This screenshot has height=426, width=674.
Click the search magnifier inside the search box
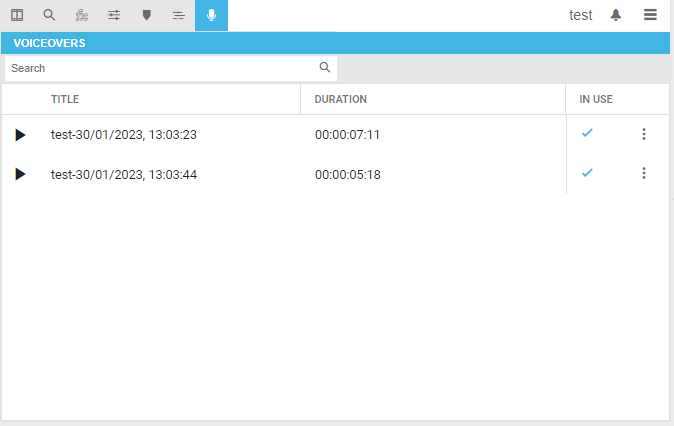point(325,68)
